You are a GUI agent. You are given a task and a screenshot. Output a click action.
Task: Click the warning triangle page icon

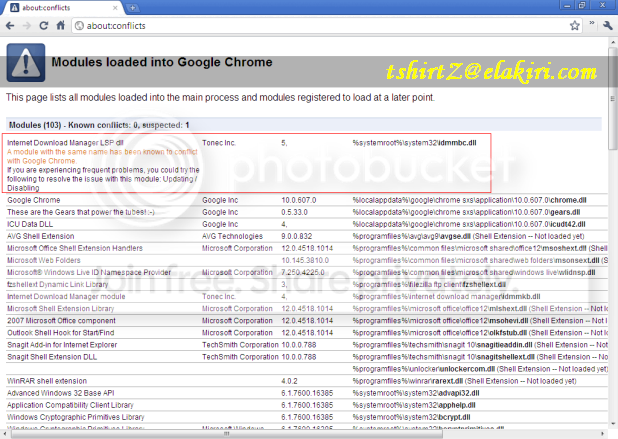[x=26, y=63]
